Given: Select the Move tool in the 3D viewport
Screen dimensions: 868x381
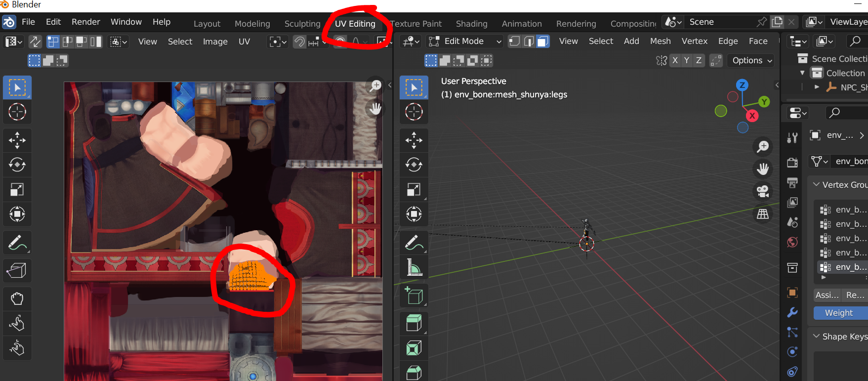Looking at the screenshot, I should point(414,140).
